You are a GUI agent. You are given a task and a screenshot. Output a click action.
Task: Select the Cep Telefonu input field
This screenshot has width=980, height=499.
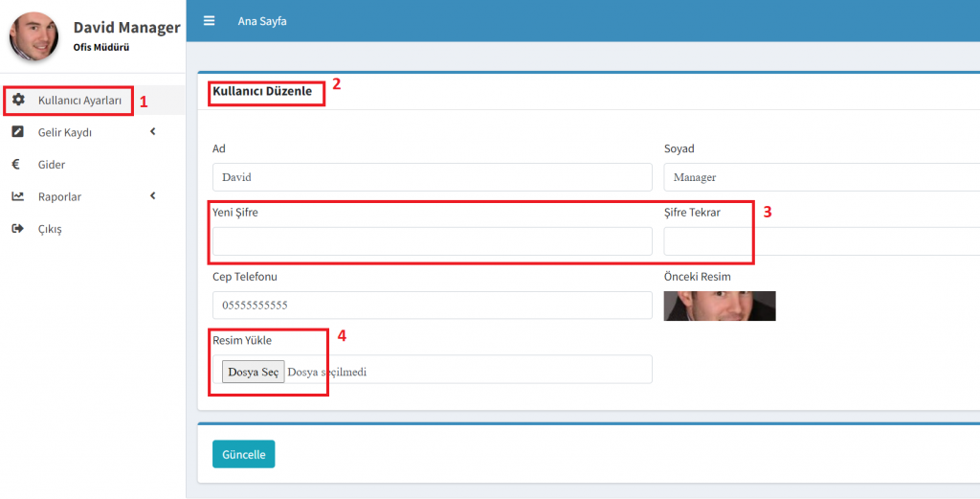[432, 306]
